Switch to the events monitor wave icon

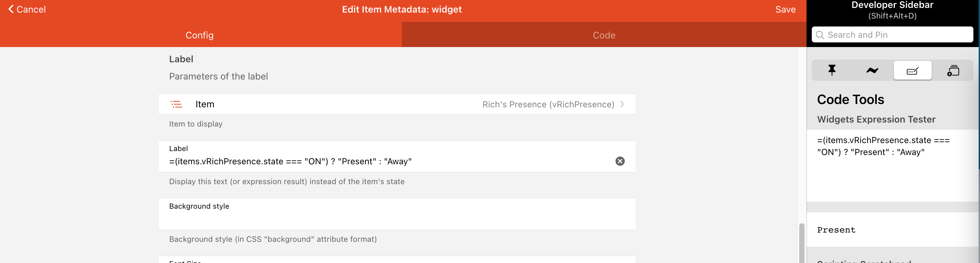point(872,71)
